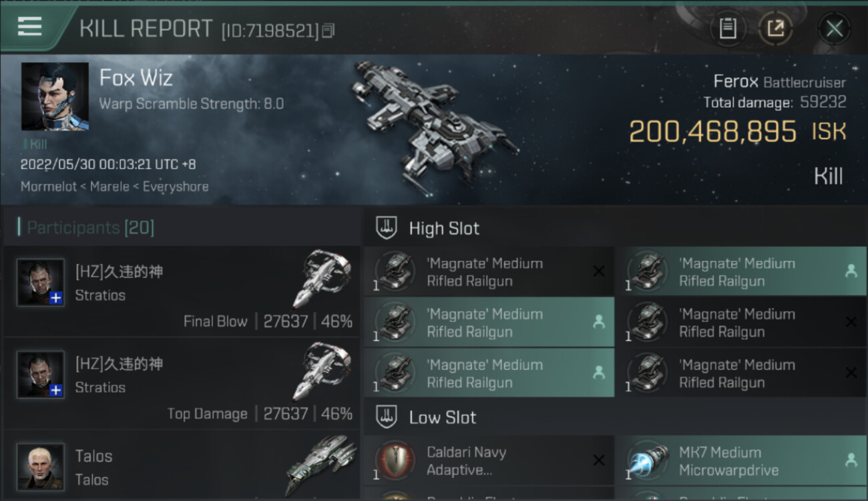Click the Talos pilot portrait
The width and height of the screenshot is (868, 501).
pyautogui.click(x=41, y=466)
